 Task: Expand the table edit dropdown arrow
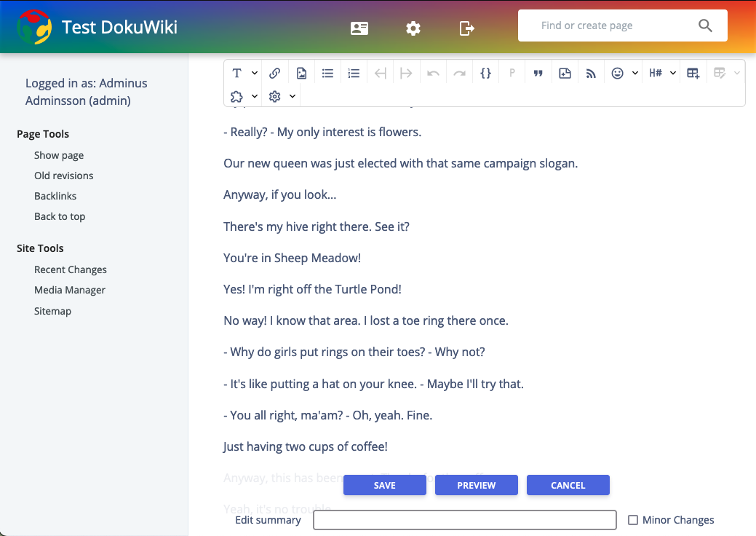736,73
